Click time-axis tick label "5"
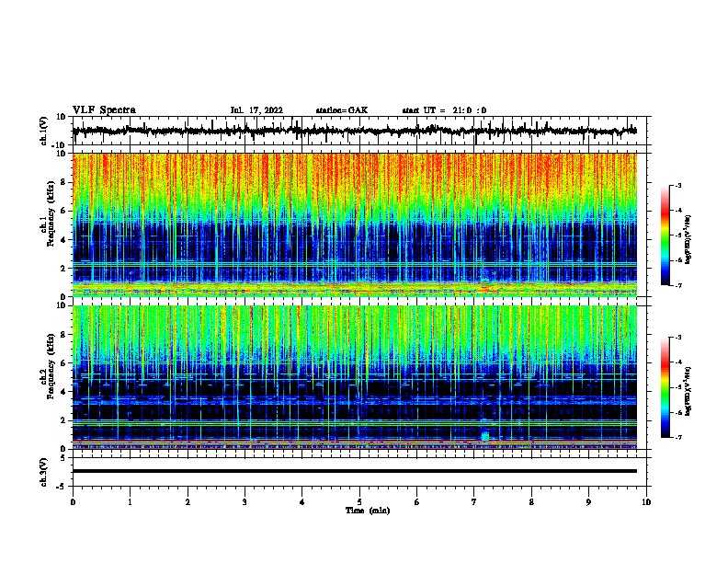 (359, 502)
